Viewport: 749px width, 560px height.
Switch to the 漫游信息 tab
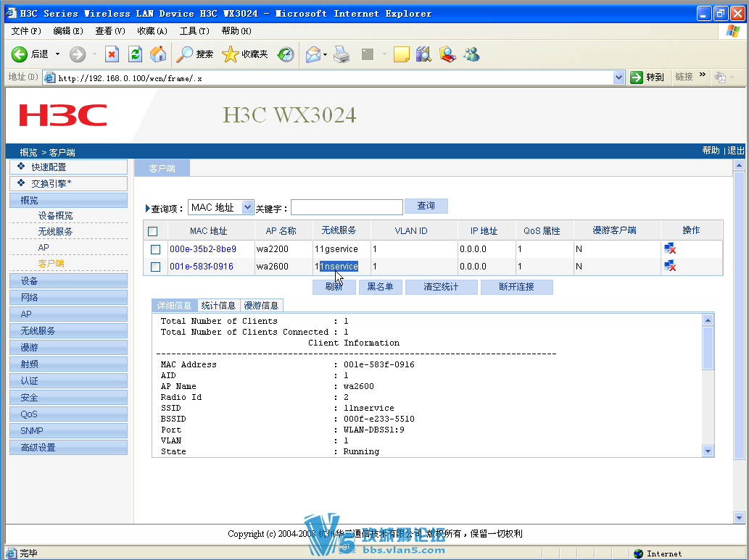[x=261, y=306]
